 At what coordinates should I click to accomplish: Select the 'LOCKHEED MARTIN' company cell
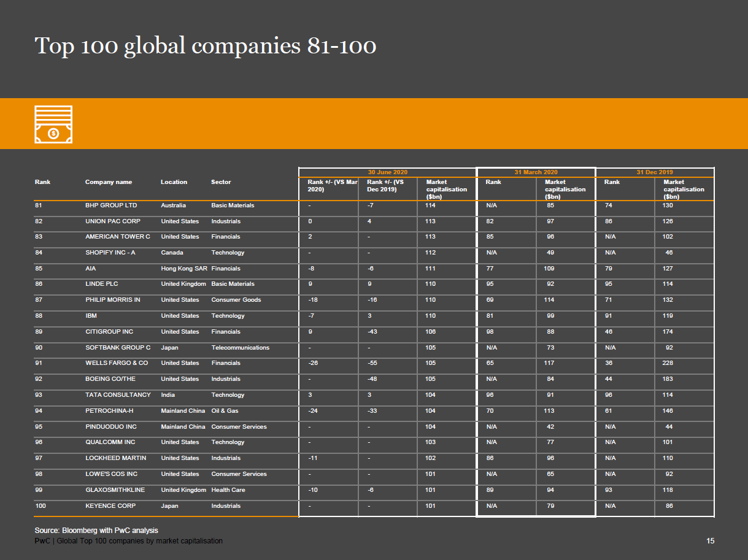[116, 458]
